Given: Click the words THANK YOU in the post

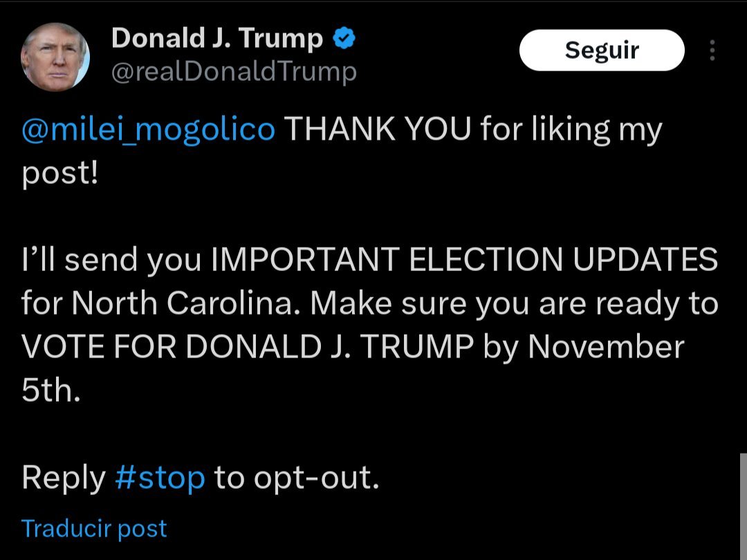Looking at the screenshot, I should click(x=378, y=129).
